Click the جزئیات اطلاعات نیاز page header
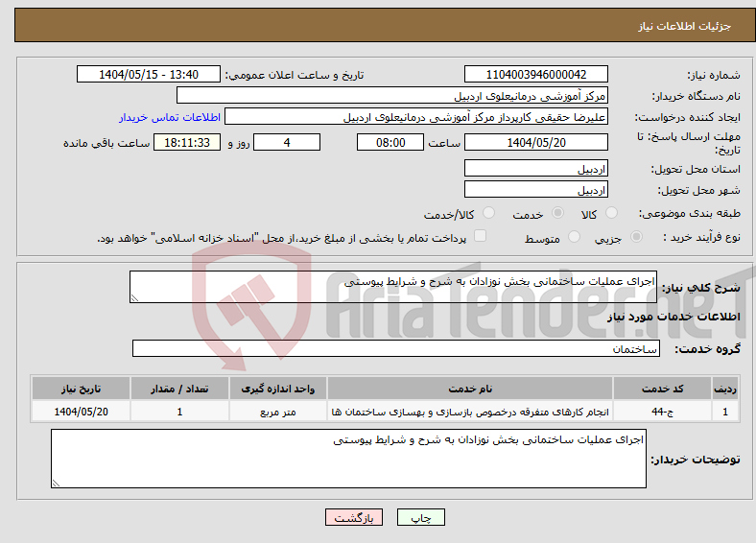The image size is (756, 543). (684, 26)
